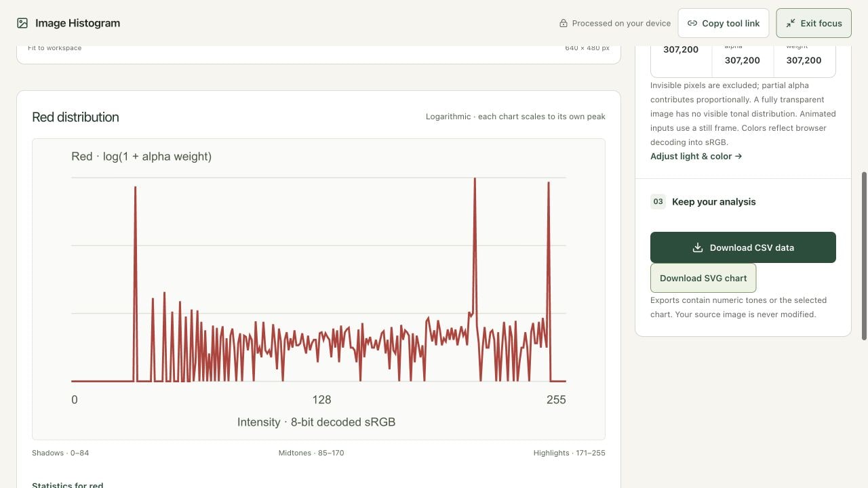Click the Statistics for red heading

tap(68, 485)
